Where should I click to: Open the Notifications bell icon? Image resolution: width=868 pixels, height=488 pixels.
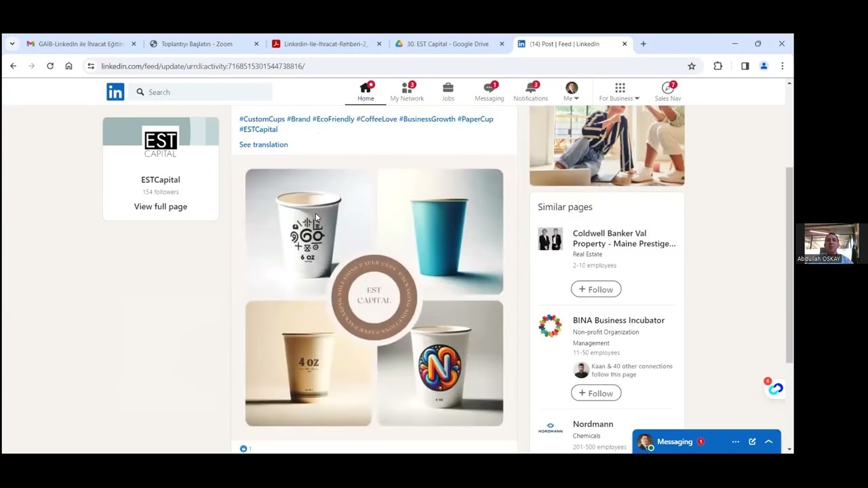pyautogui.click(x=530, y=87)
